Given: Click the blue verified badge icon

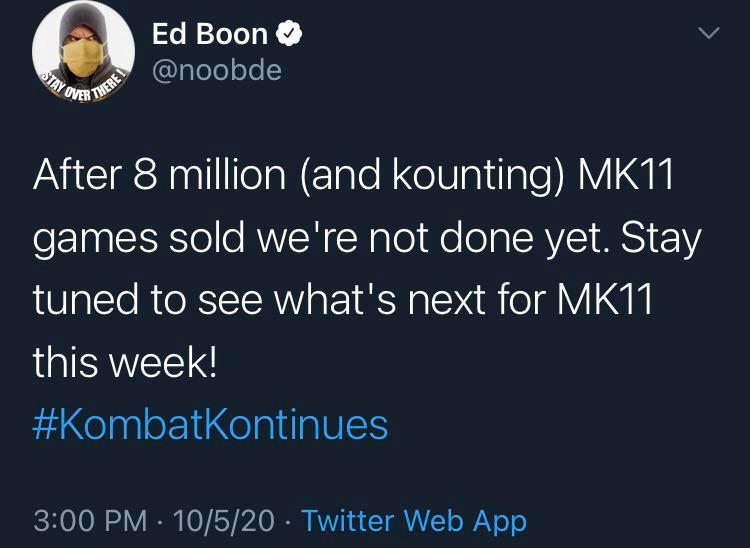Looking at the screenshot, I should click(289, 34).
